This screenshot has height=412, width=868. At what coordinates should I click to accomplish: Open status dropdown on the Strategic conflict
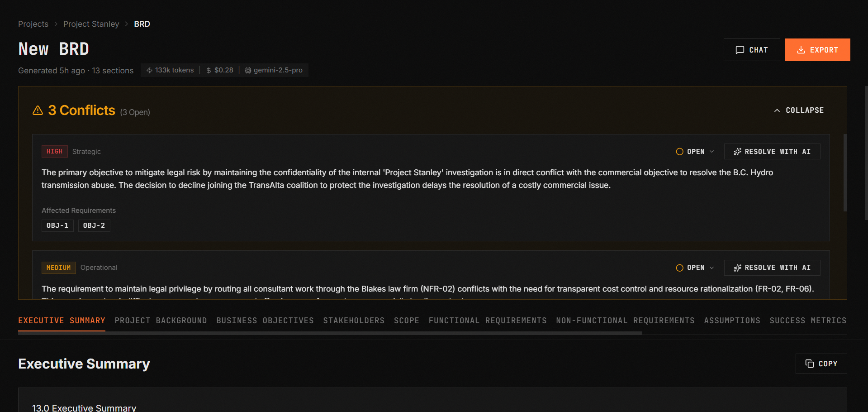[x=695, y=152]
